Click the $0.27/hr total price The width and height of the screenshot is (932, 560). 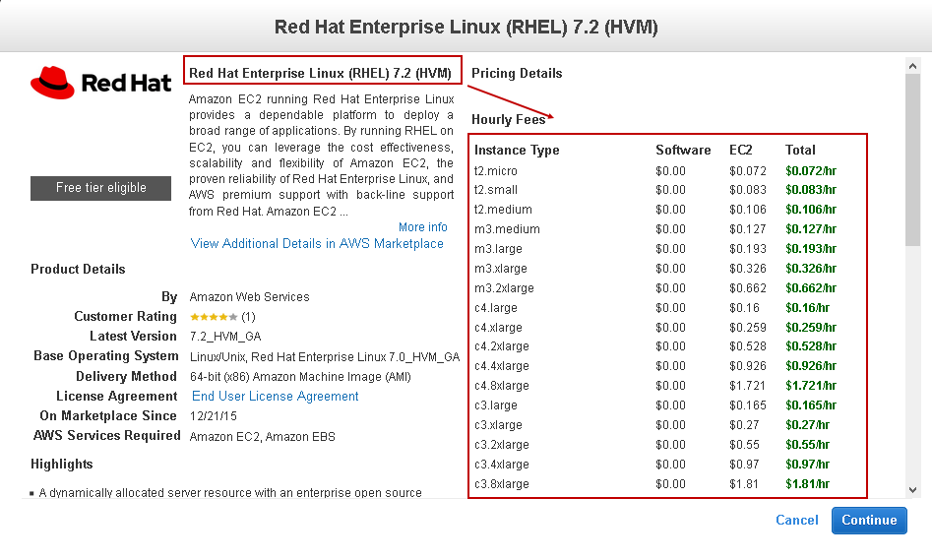[x=807, y=425]
